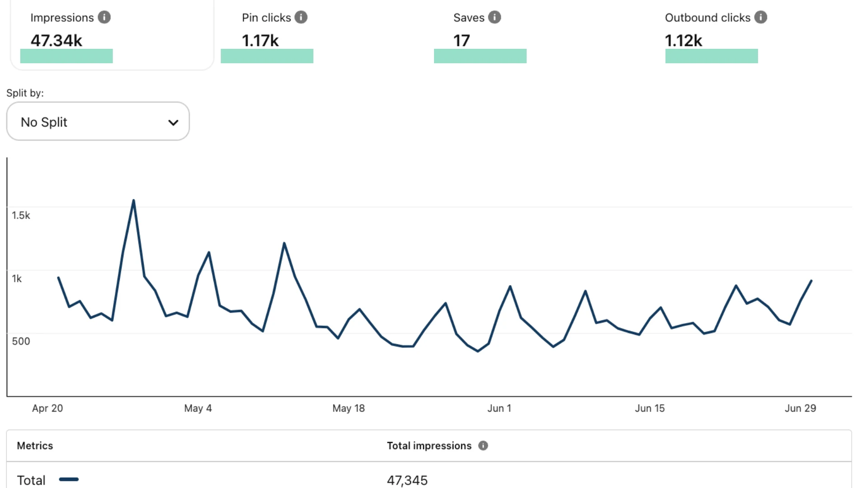The image size is (868, 488).
Task: Click the 1.5k y-axis label
Action: 21,215
